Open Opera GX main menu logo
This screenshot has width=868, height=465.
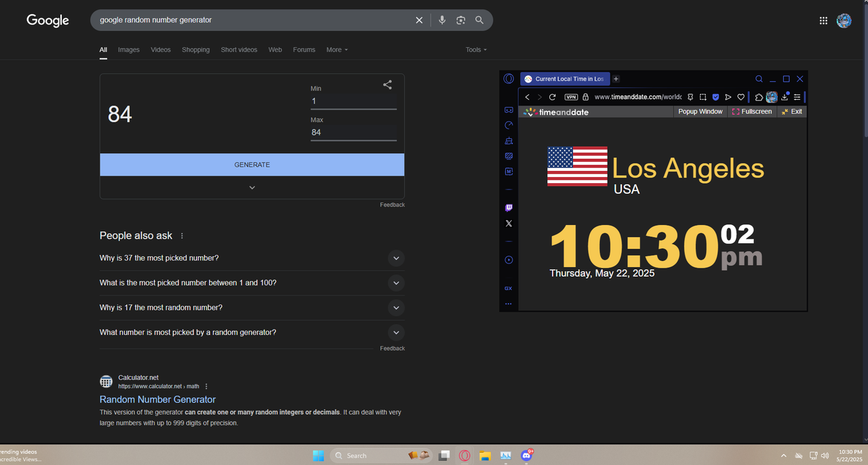pyautogui.click(x=509, y=79)
